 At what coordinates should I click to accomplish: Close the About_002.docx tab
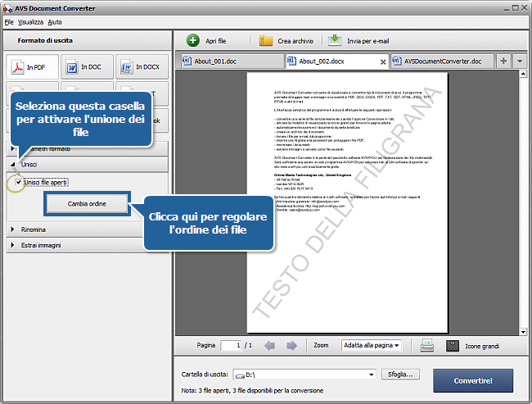(x=383, y=61)
